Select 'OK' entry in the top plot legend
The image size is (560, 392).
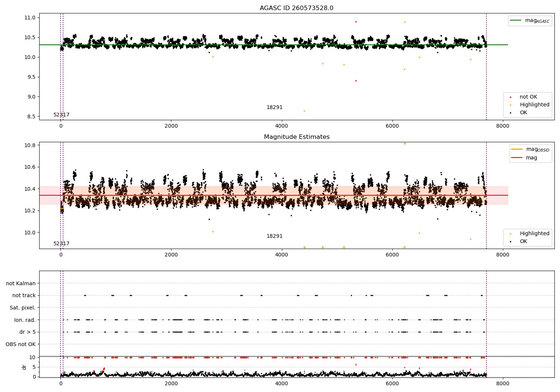[523, 113]
